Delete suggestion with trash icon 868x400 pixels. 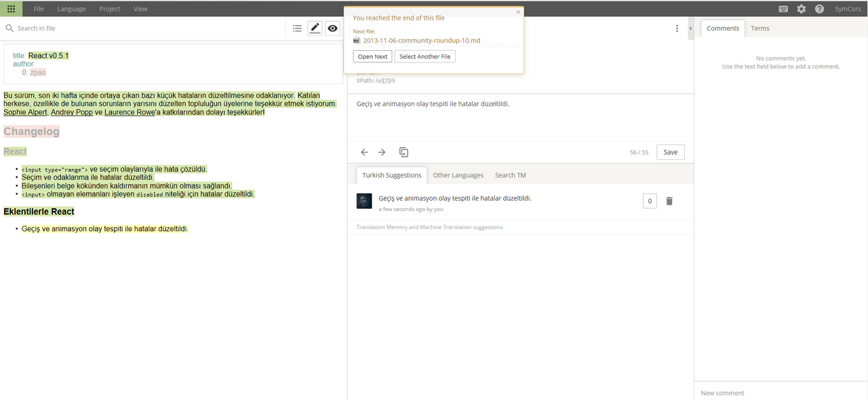[669, 201]
